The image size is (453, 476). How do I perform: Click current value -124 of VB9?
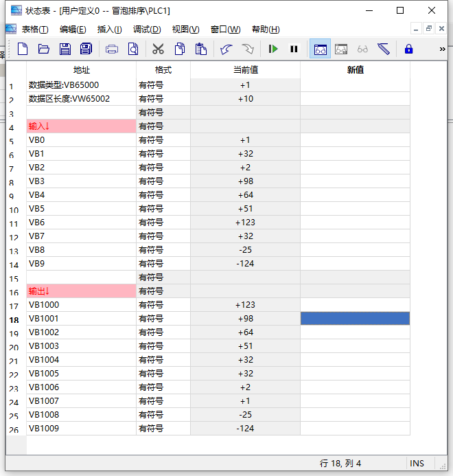click(246, 264)
